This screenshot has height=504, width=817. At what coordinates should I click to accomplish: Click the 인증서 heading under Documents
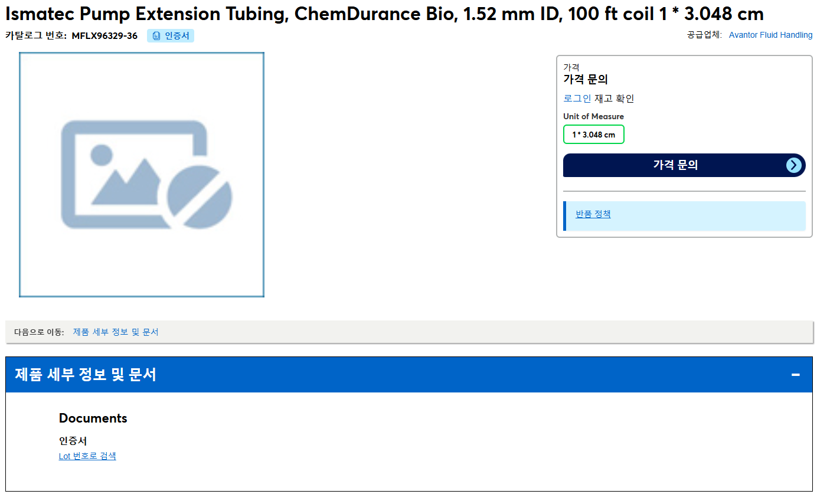pos(73,441)
